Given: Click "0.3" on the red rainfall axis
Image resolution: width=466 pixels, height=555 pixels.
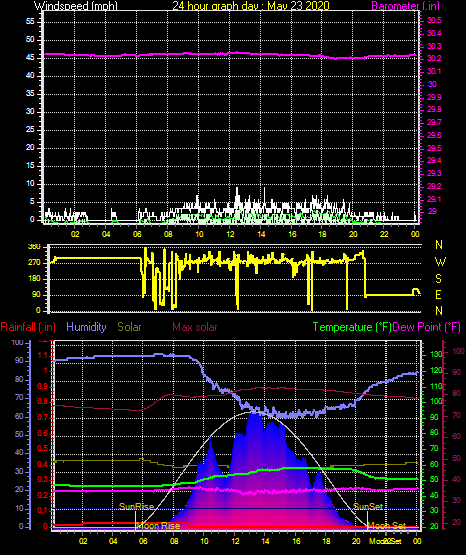Looking at the screenshot, I should [42, 479].
